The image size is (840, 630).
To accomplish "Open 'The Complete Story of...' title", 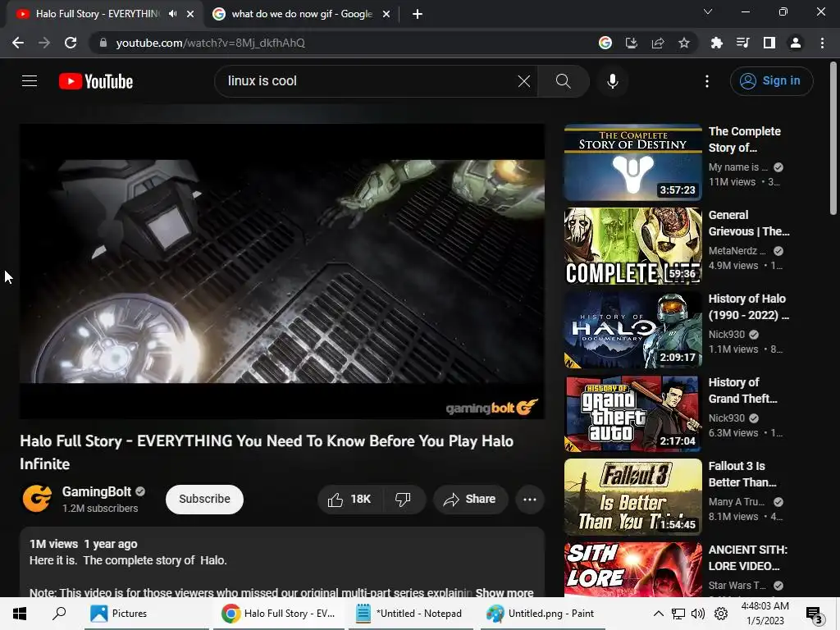I will coord(745,139).
